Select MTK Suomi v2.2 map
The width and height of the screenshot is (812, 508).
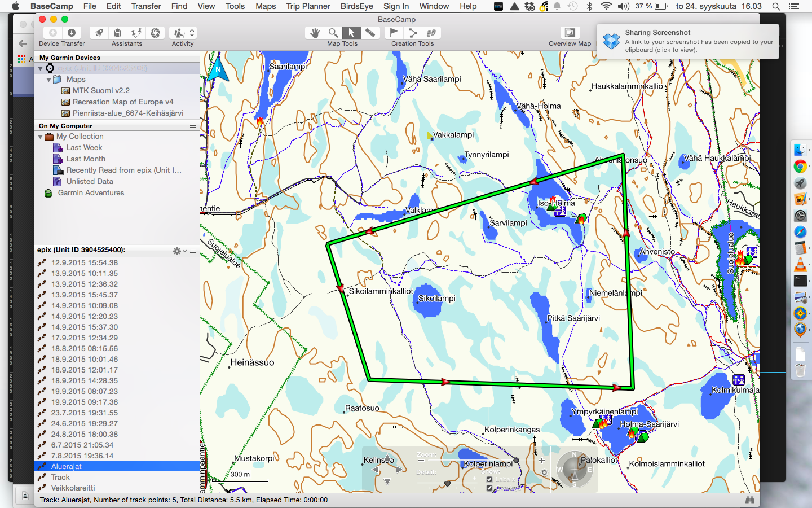pyautogui.click(x=101, y=90)
